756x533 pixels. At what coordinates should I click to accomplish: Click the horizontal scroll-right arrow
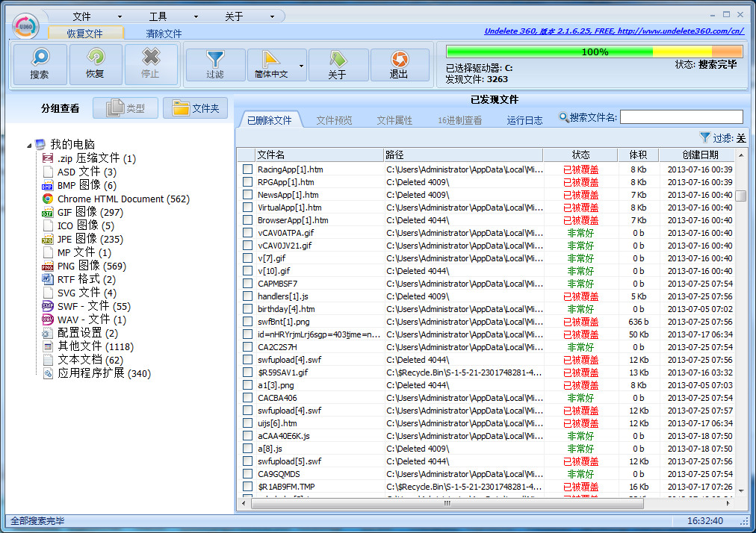point(728,503)
